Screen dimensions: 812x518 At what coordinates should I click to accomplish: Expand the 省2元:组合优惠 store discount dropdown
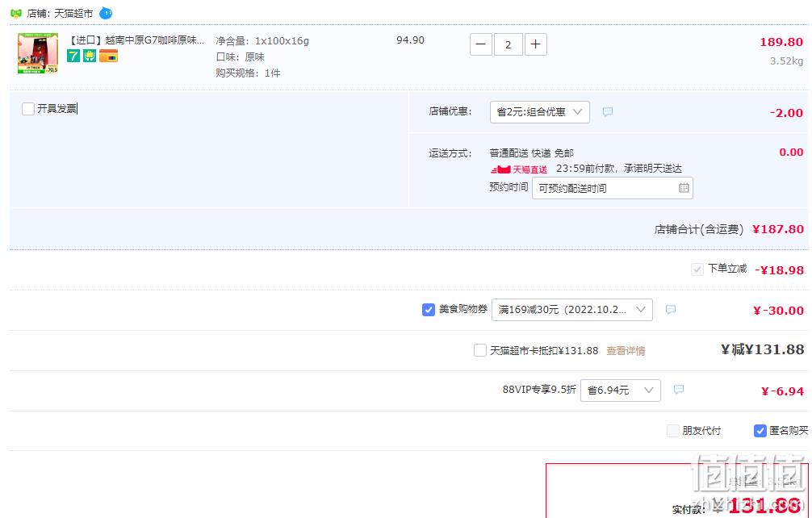pos(540,112)
